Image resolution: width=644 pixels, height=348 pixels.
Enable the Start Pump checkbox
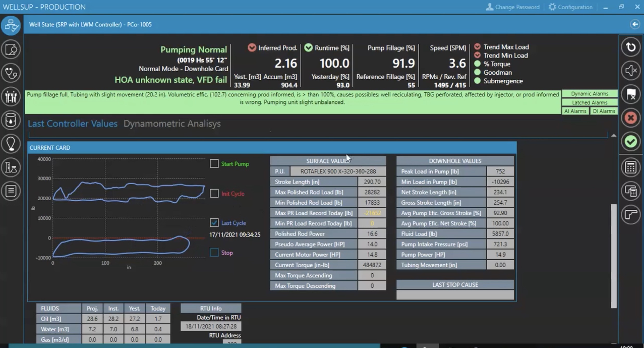214,164
